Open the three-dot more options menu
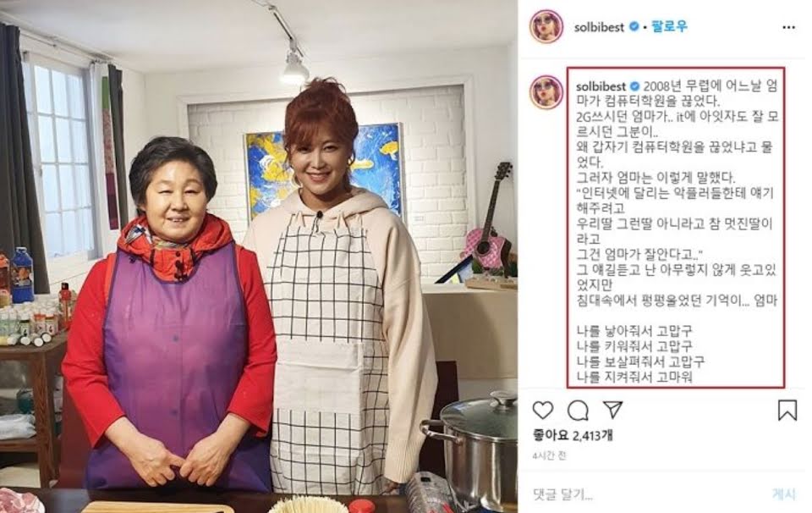 pyautogui.click(x=788, y=27)
